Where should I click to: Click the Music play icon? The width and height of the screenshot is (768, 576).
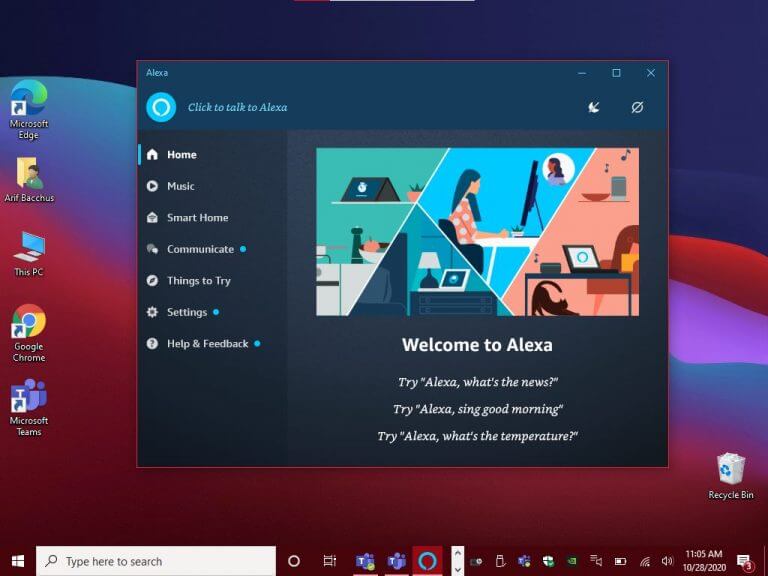[152, 186]
